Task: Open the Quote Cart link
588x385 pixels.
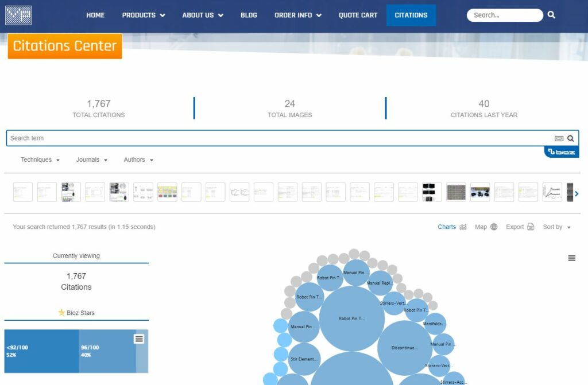Action: (358, 15)
